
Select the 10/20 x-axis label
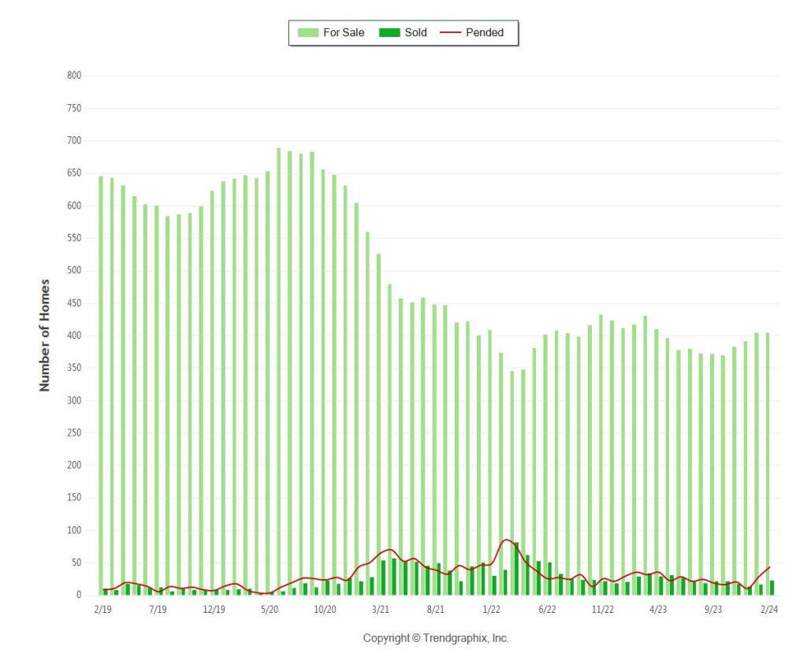(325, 609)
